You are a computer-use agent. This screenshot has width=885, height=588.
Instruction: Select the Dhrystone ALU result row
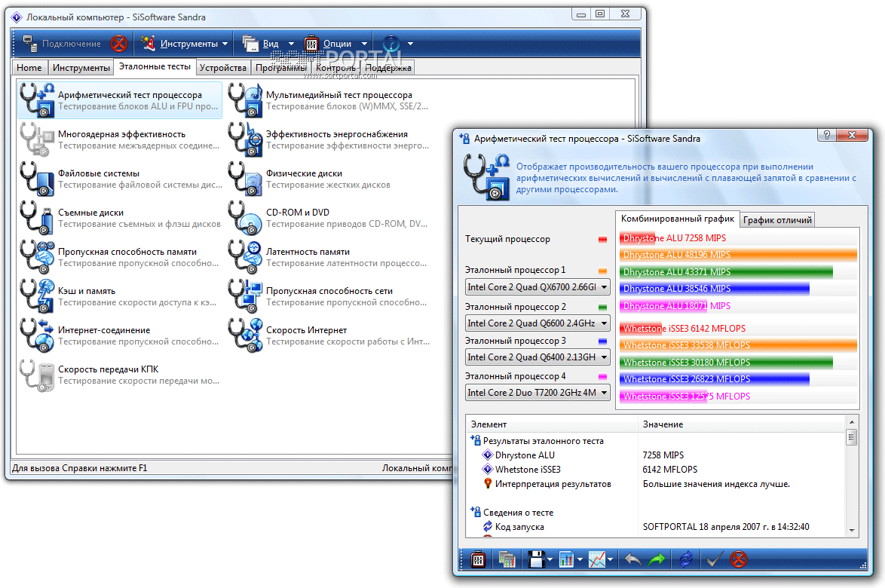click(655, 455)
